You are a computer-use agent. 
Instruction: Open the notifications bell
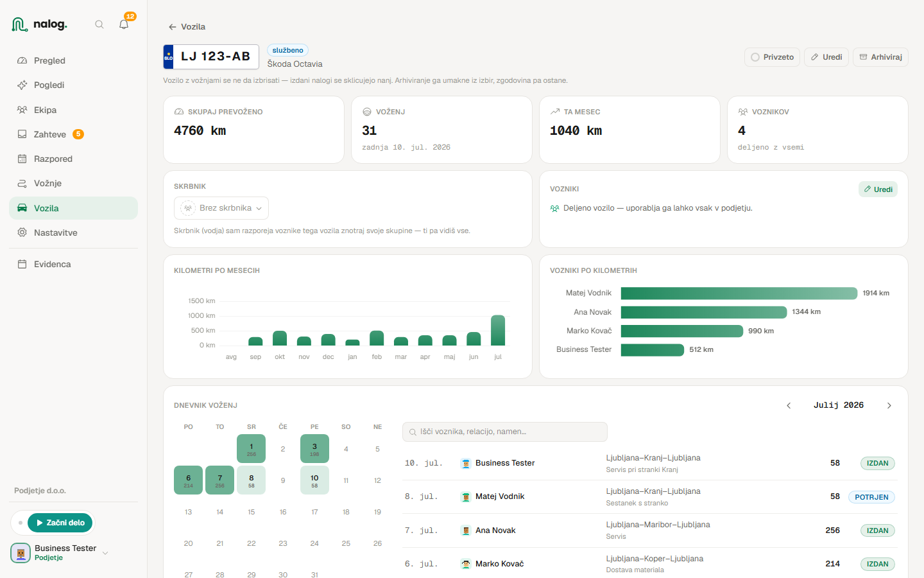click(x=124, y=24)
